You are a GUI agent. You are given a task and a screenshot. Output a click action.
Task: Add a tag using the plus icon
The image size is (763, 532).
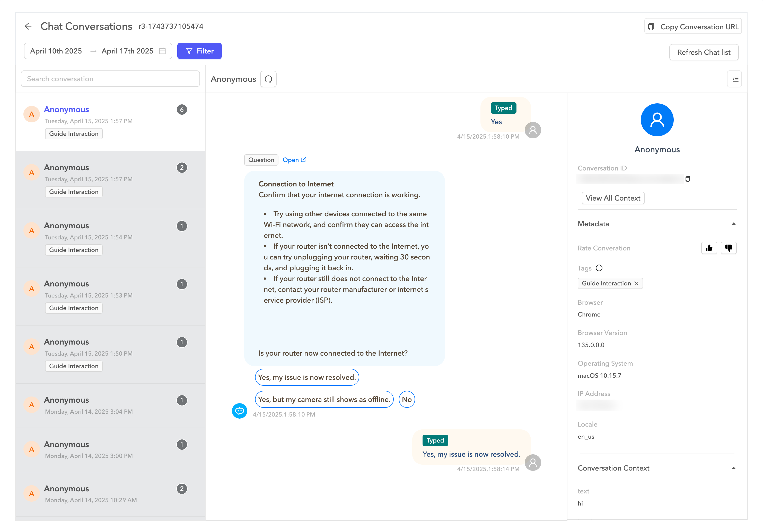(599, 268)
